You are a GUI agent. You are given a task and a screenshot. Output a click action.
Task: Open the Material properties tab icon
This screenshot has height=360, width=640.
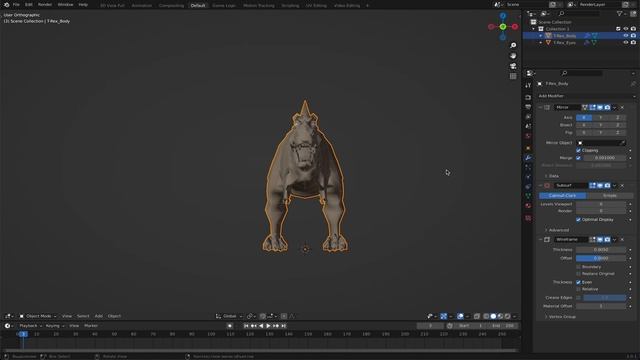[x=528, y=206]
